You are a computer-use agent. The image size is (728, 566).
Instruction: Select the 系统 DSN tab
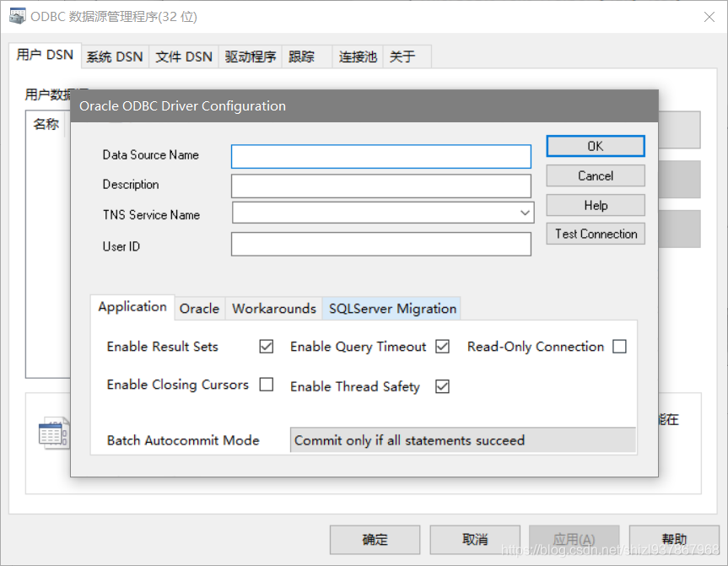pos(115,57)
